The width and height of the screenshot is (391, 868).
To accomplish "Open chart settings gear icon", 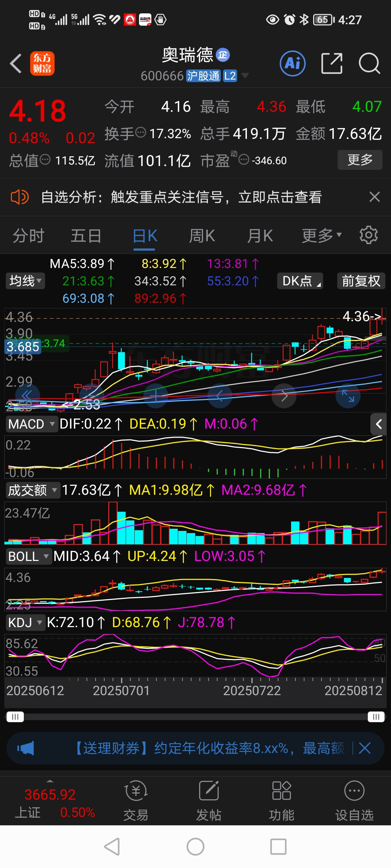I will pyautogui.click(x=369, y=235).
